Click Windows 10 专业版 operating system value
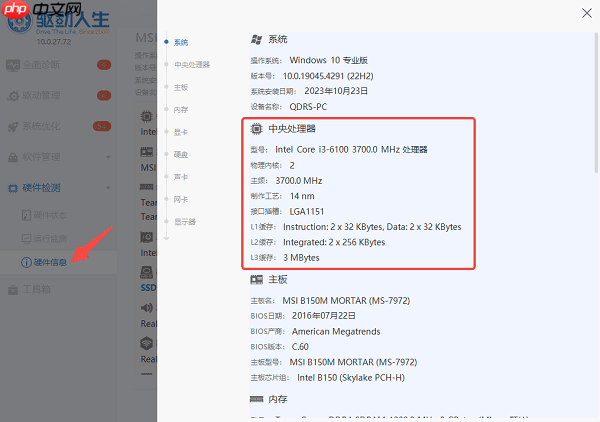Screen dimensions: 600x422 click(328, 60)
